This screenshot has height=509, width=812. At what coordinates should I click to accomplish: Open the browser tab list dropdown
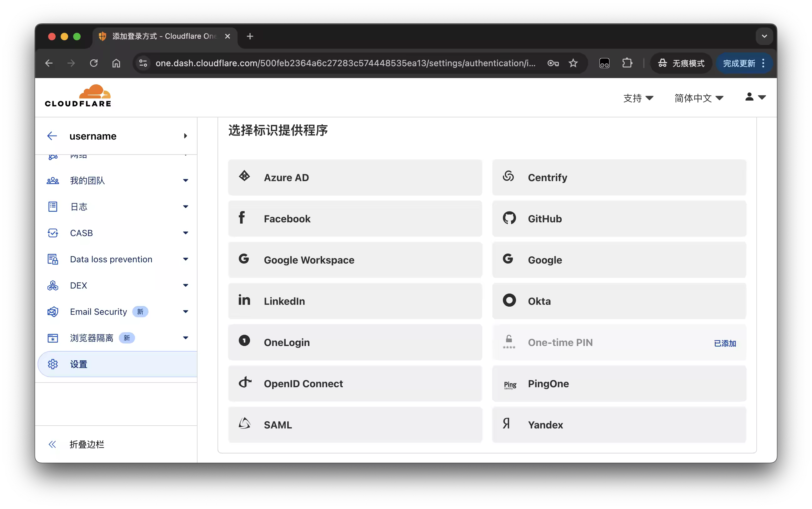click(764, 36)
